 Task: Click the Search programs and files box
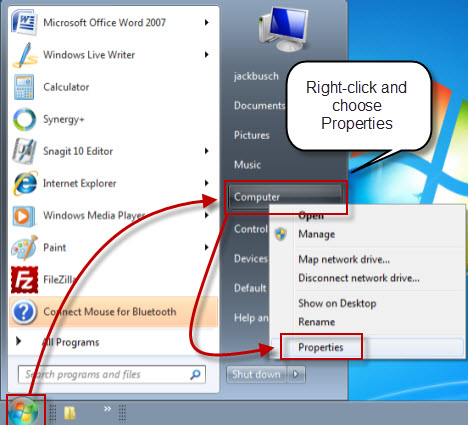(112, 374)
